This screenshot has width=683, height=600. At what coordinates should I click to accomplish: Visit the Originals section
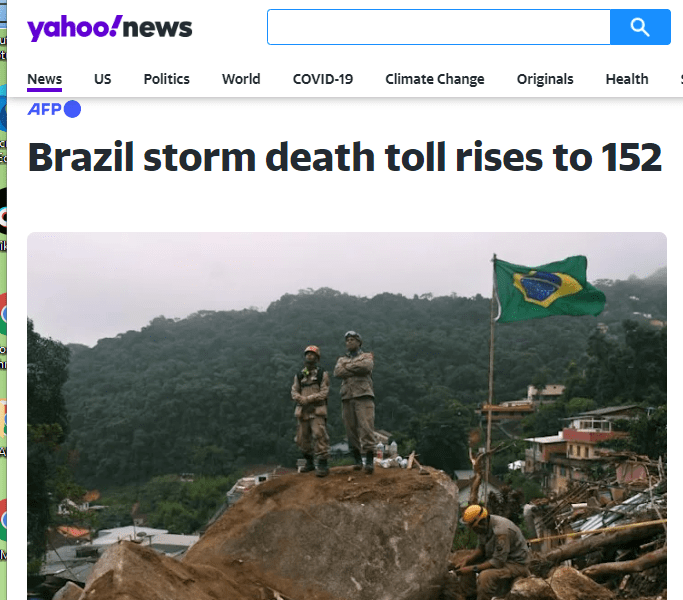(545, 79)
